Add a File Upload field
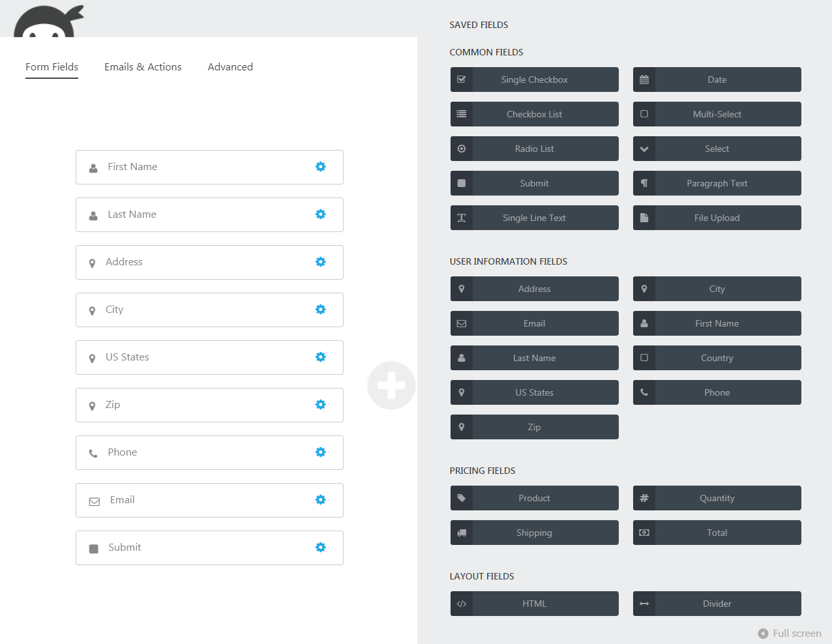The image size is (832, 644). pos(717,218)
